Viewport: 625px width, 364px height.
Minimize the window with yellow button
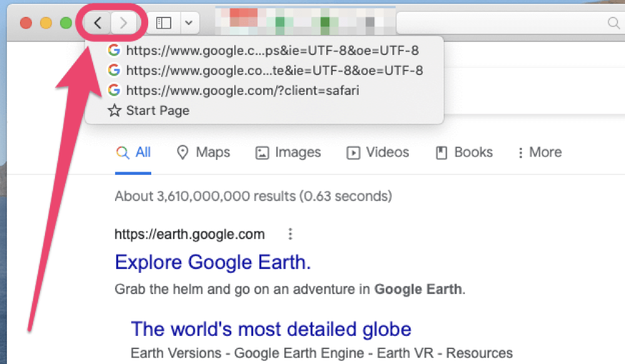click(46, 23)
